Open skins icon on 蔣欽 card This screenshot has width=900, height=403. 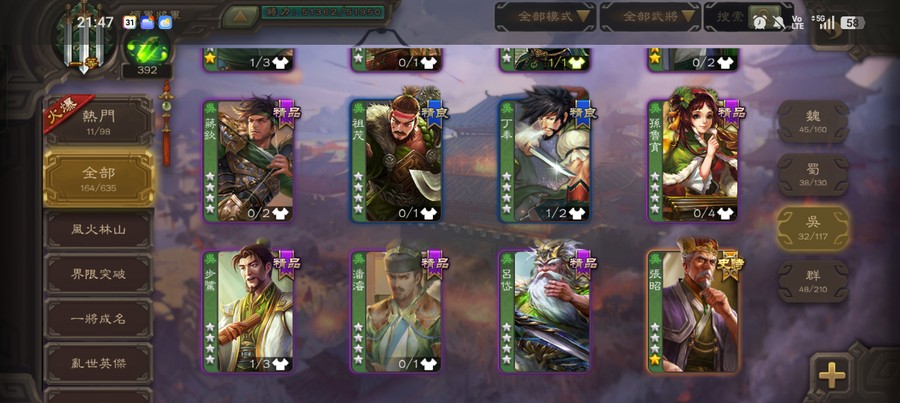[x=281, y=214]
